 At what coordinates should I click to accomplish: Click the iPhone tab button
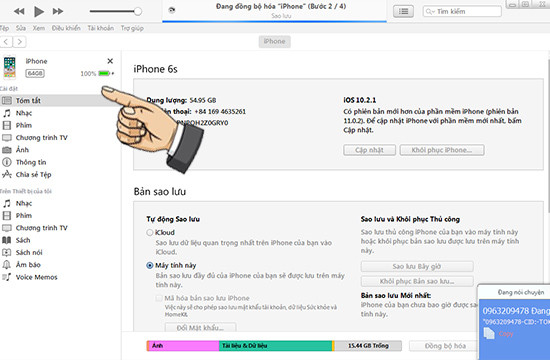[275, 41]
